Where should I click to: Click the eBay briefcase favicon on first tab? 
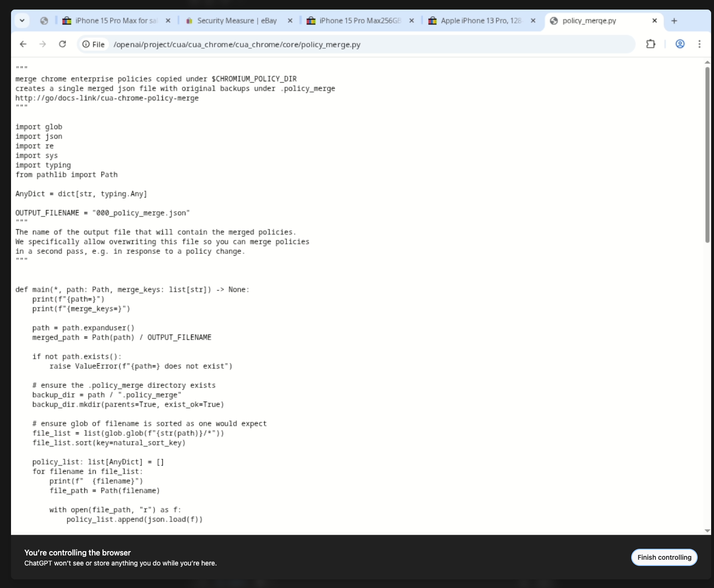(x=67, y=21)
